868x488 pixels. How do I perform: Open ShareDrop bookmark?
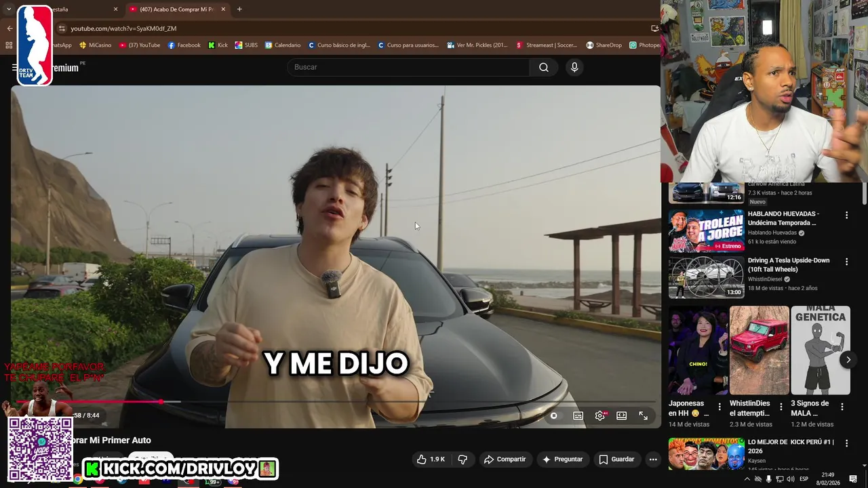click(604, 45)
